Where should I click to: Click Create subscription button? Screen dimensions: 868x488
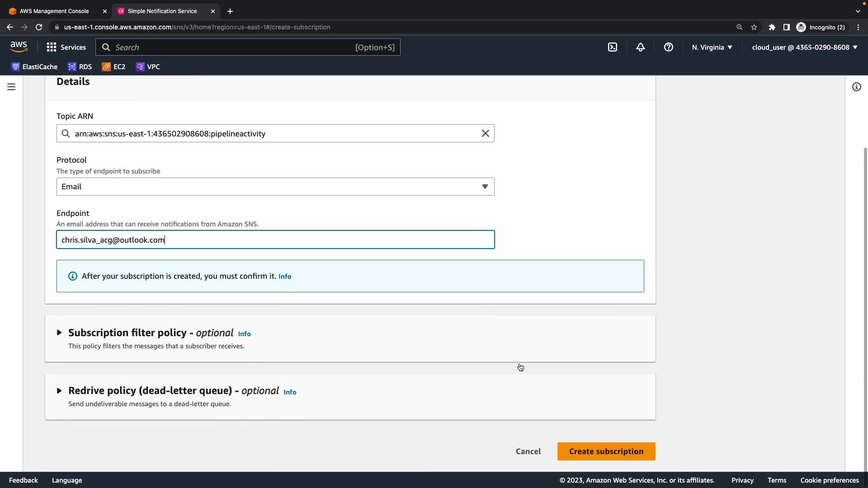point(606,451)
